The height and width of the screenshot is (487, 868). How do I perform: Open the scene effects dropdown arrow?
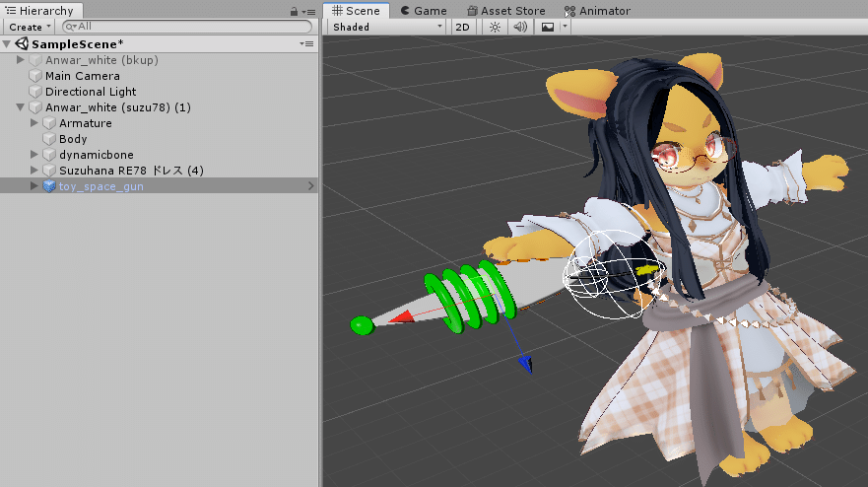565,26
